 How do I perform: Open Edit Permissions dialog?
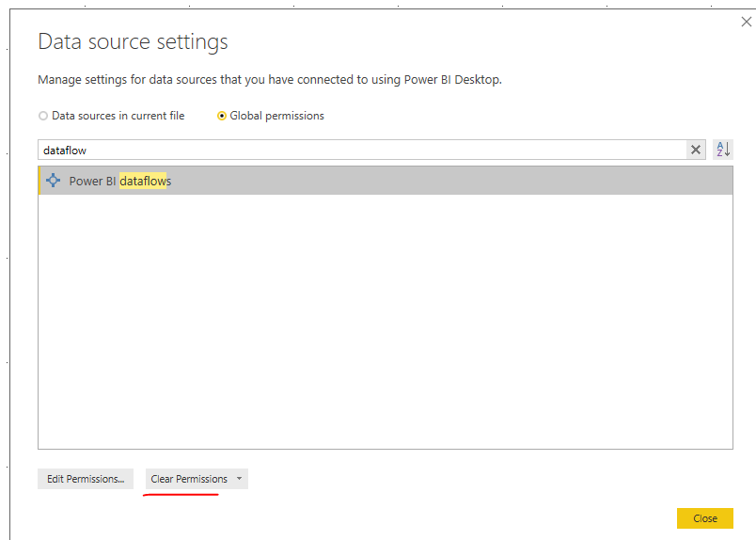86,479
